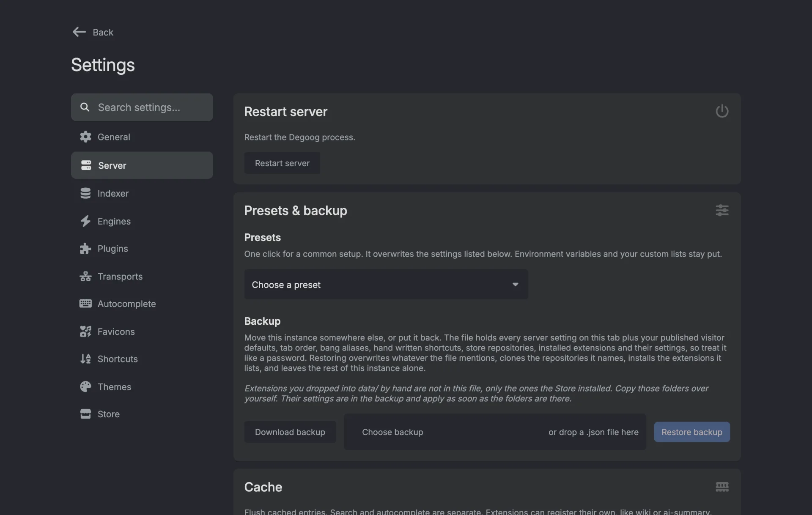The width and height of the screenshot is (812, 515).
Task: Click the Download backup button
Action: coord(290,432)
